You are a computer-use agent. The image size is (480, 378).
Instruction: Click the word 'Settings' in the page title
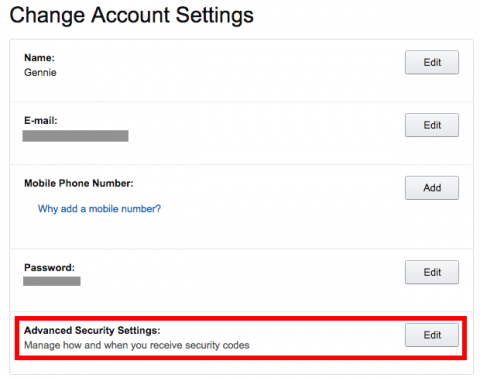215,16
